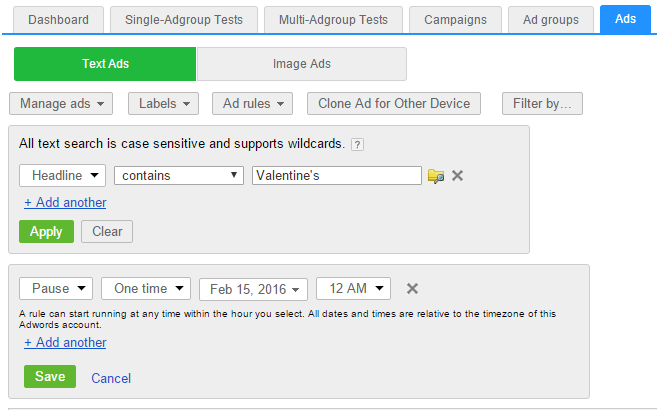The image size is (657, 410).
Task: Switch to the Image Ads tab
Action: click(301, 64)
